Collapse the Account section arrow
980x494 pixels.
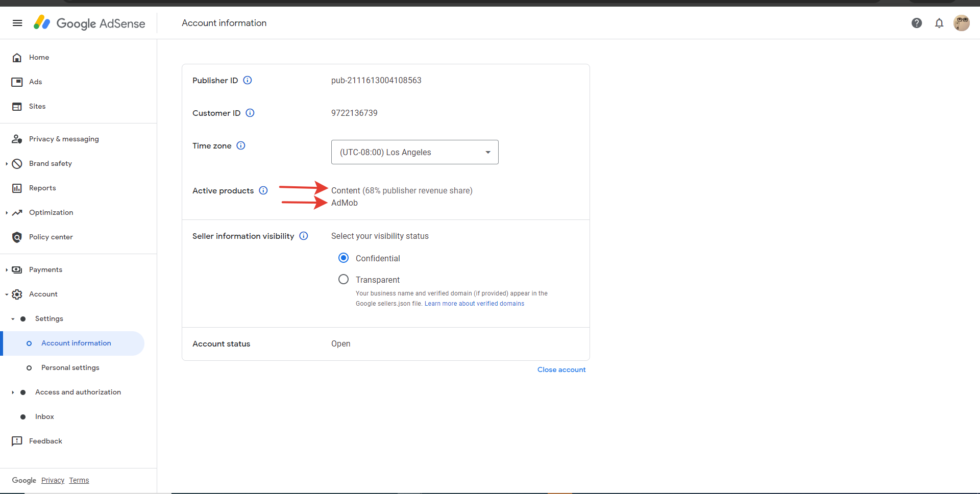point(7,294)
